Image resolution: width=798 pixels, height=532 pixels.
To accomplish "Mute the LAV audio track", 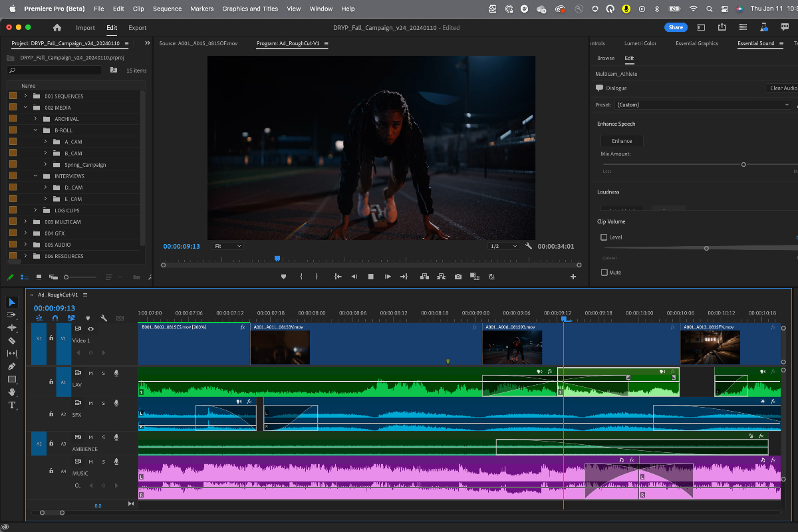I will point(90,373).
